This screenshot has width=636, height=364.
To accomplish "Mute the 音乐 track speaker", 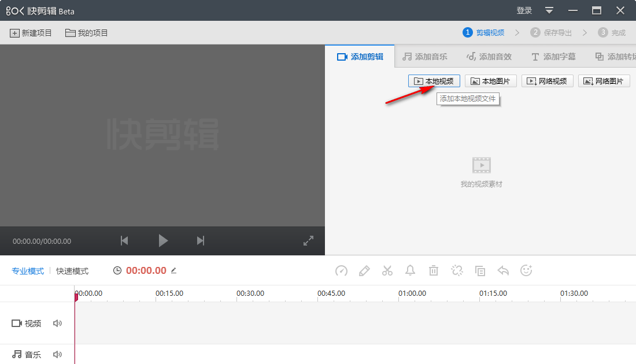I will (57, 354).
